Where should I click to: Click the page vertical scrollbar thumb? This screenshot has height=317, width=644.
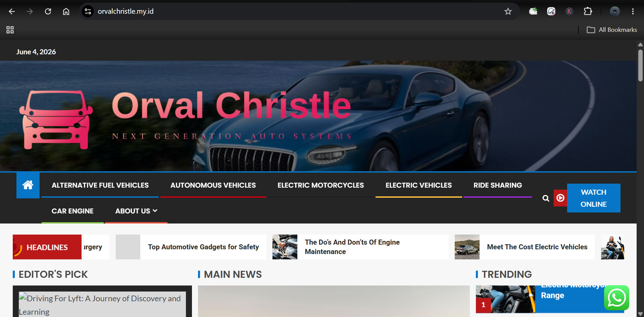click(640, 65)
